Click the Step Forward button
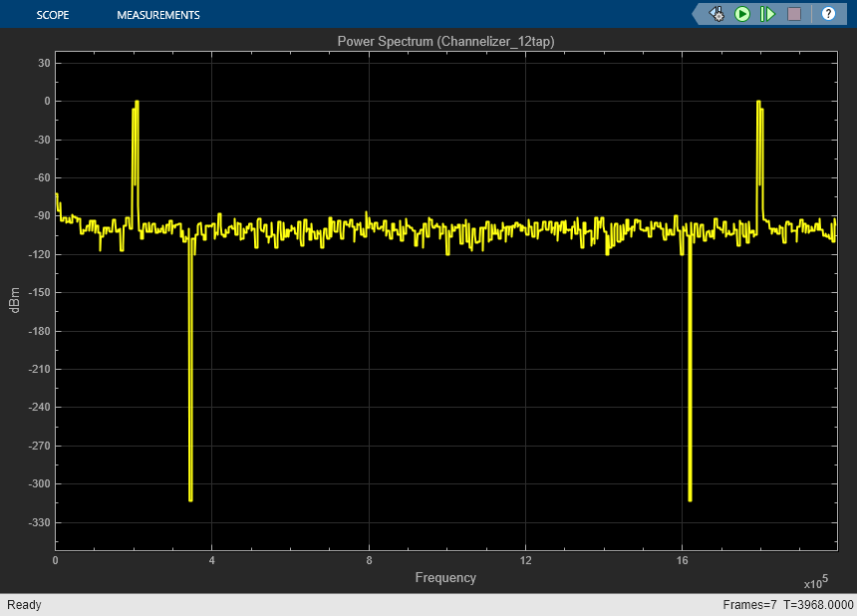The image size is (857, 616). (x=767, y=14)
